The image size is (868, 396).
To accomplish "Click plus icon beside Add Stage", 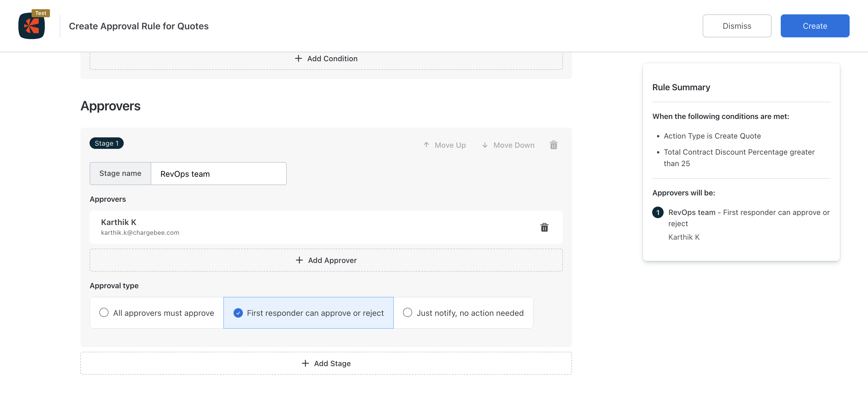I will 305,363.
